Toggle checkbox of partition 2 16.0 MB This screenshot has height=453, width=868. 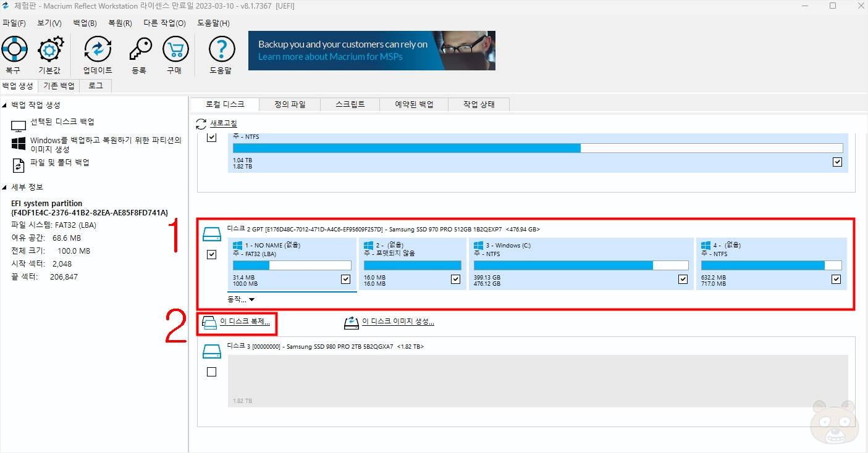click(456, 280)
